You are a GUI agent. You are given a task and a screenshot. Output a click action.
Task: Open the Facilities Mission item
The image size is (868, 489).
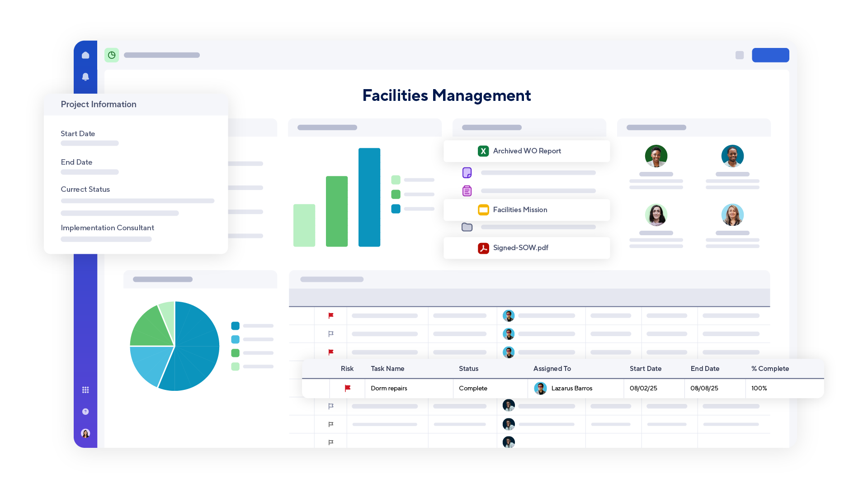tap(526, 209)
